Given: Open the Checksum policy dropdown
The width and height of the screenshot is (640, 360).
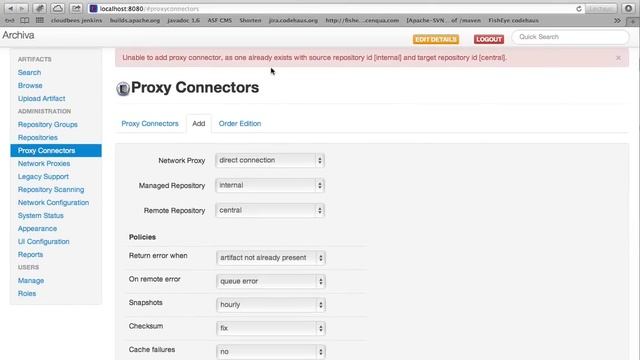Looking at the screenshot, I should [x=271, y=328].
